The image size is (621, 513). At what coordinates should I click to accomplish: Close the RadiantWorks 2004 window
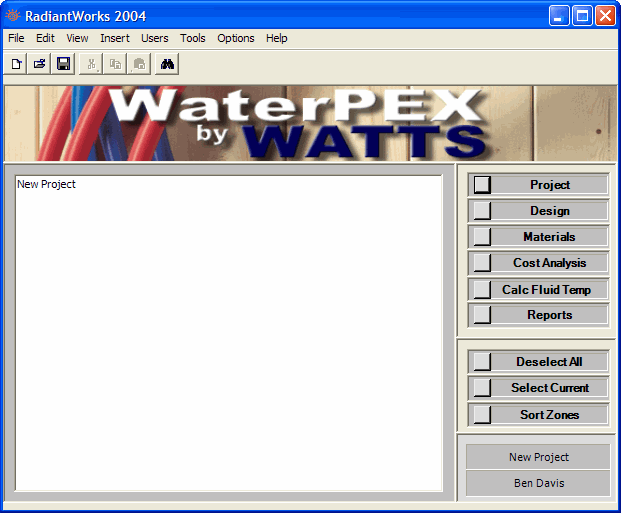606,16
